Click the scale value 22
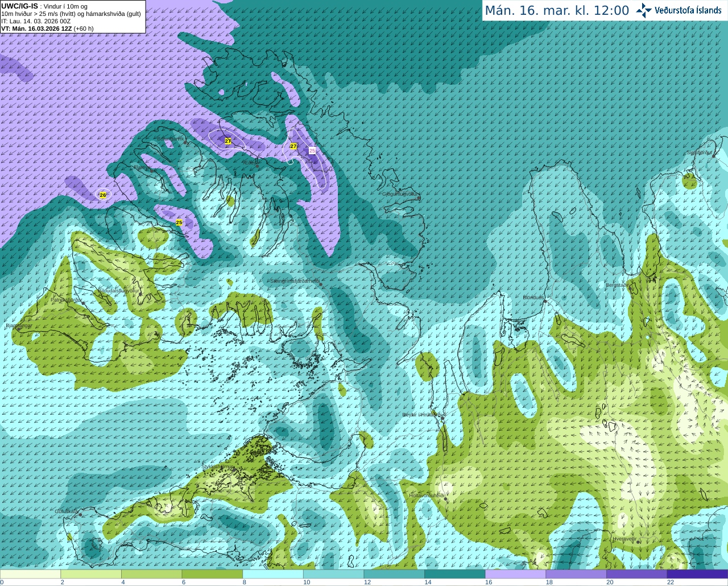 [x=671, y=582]
